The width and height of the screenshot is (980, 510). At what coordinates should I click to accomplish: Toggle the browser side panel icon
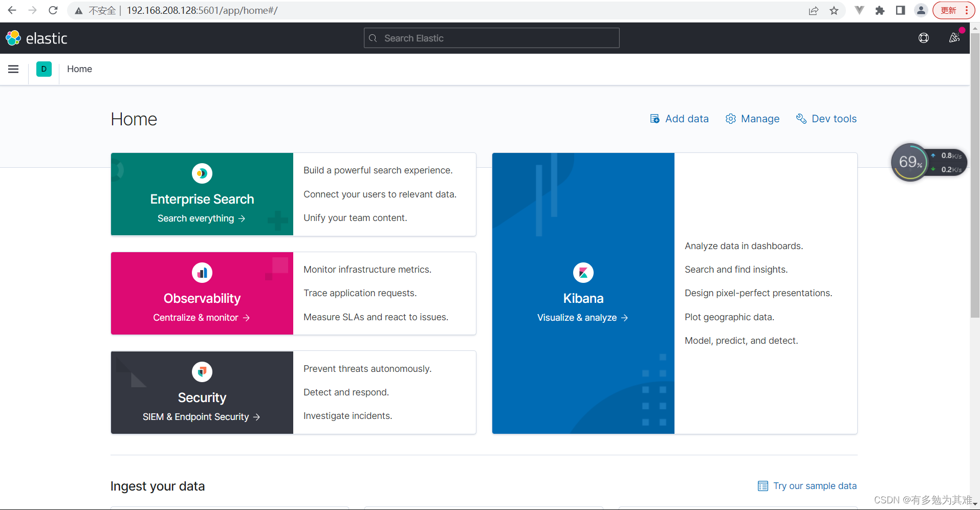point(901,10)
